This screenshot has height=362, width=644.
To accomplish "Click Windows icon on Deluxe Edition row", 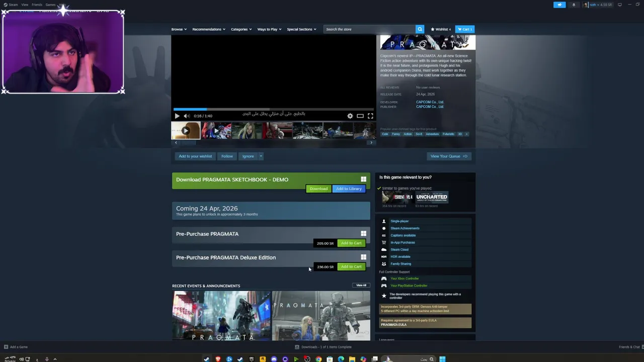I will coord(363,257).
